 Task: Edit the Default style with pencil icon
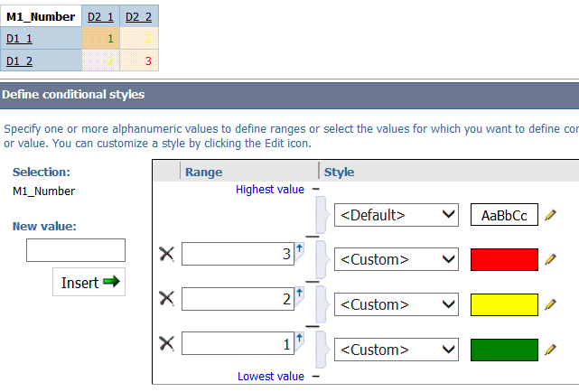click(550, 215)
